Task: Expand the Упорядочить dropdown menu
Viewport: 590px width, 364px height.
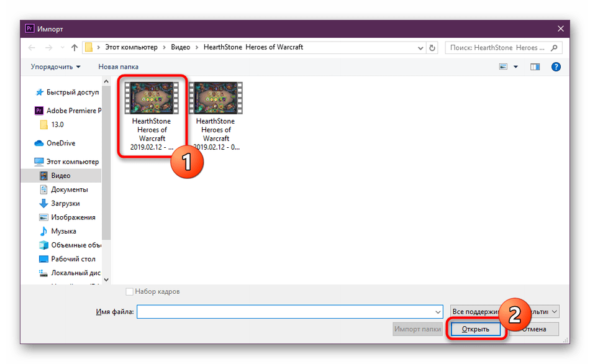Action: point(55,66)
